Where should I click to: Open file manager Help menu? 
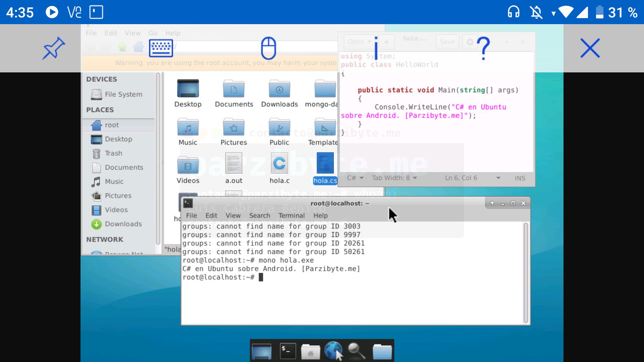(173, 33)
